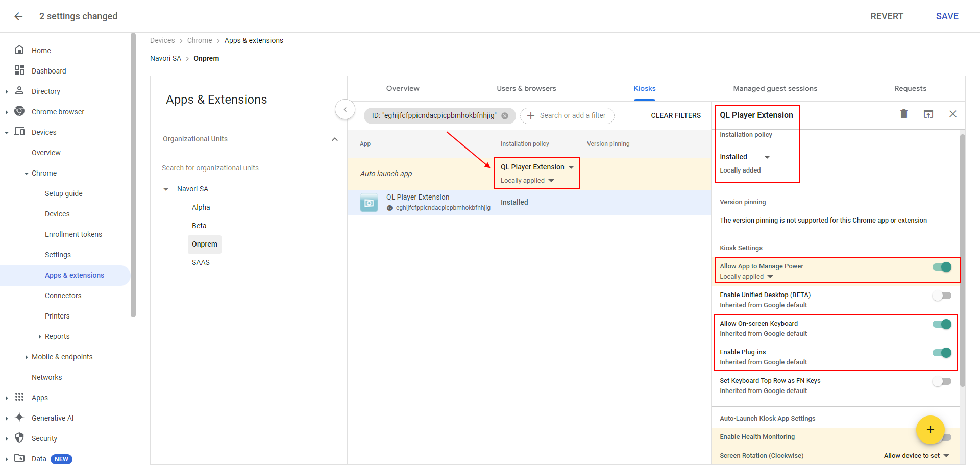This screenshot has height=465, width=980.
Task: Click the Chrome breadcrumb link
Action: tap(200, 40)
